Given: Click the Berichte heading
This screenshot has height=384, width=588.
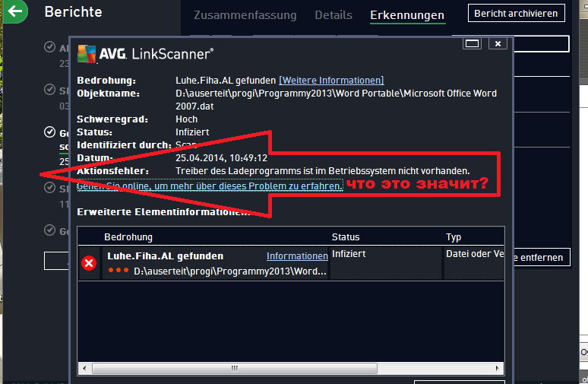Looking at the screenshot, I should tap(73, 11).
